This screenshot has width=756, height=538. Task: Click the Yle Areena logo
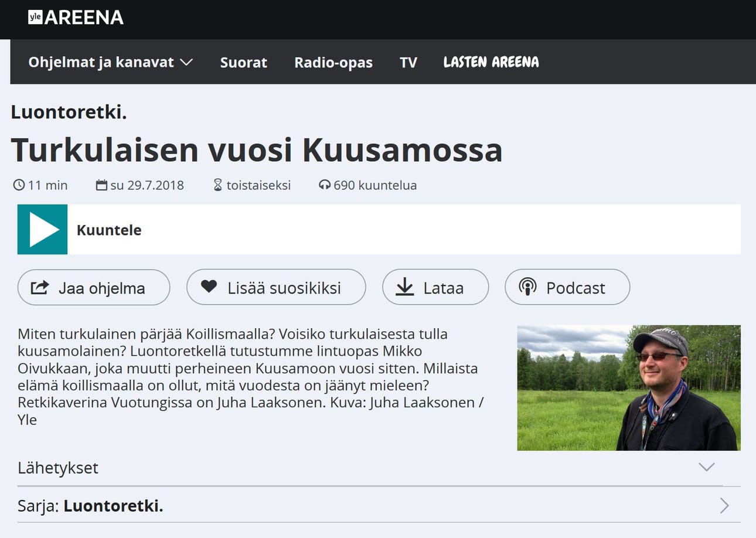click(x=76, y=18)
